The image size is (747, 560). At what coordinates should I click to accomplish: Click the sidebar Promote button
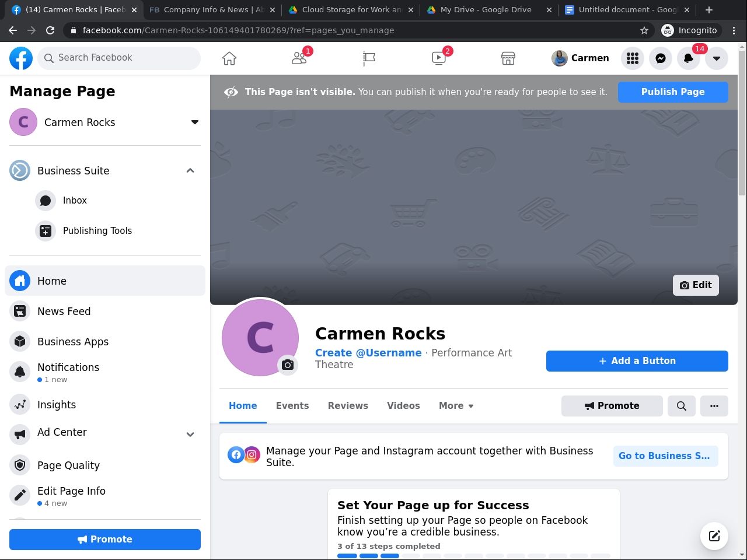coord(105,540)
